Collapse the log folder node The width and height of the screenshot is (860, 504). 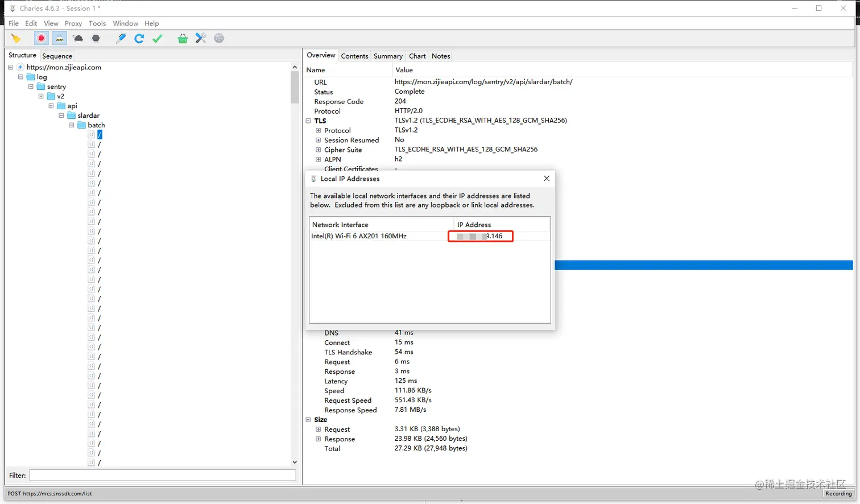coord(20,77)
